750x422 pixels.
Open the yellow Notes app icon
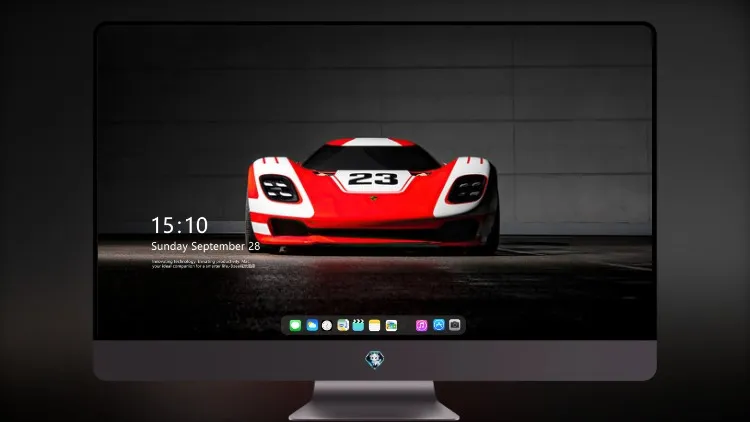[375, 325]
